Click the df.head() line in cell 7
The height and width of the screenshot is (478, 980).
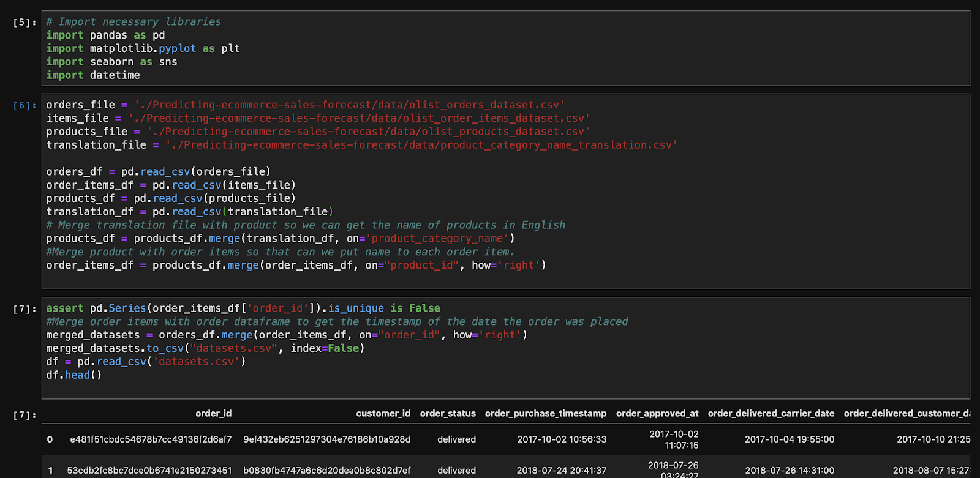(74, 375)
